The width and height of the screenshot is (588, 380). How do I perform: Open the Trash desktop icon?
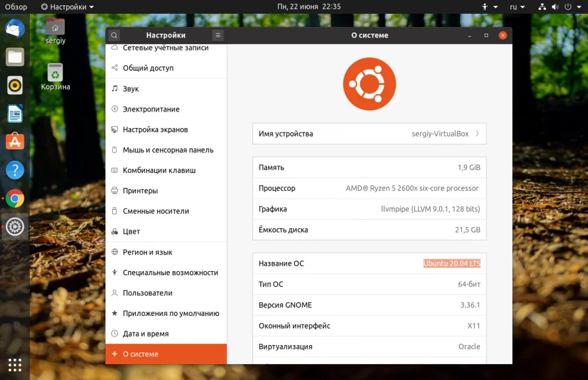(55, 77)
